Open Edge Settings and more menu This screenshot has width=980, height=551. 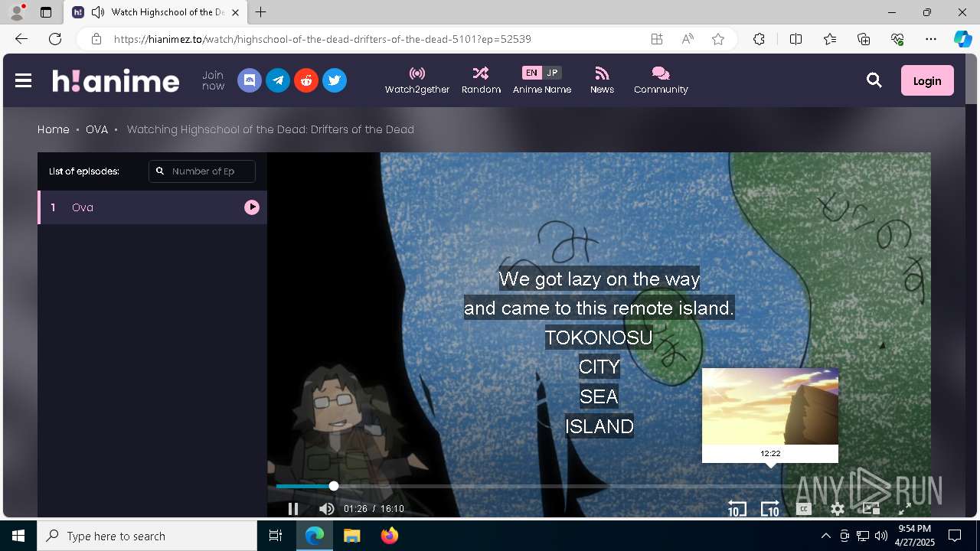[931, 39]
